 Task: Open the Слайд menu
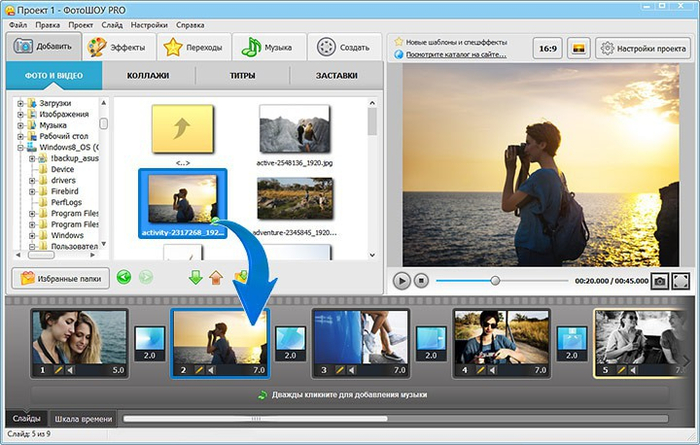[112, 23]
